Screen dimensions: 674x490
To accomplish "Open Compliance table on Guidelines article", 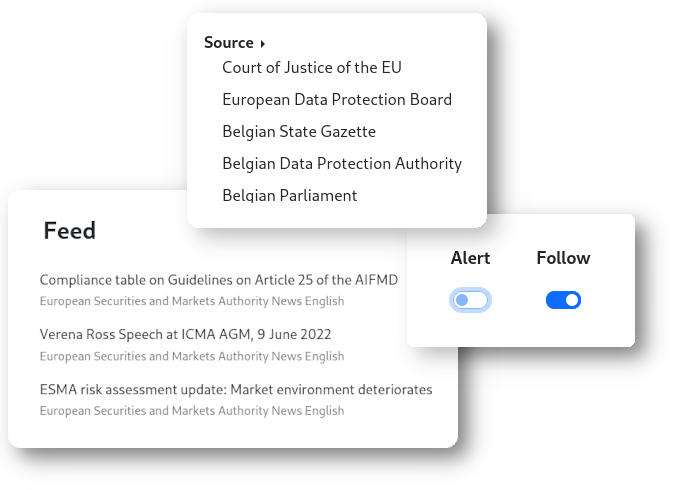I will 218,280.
